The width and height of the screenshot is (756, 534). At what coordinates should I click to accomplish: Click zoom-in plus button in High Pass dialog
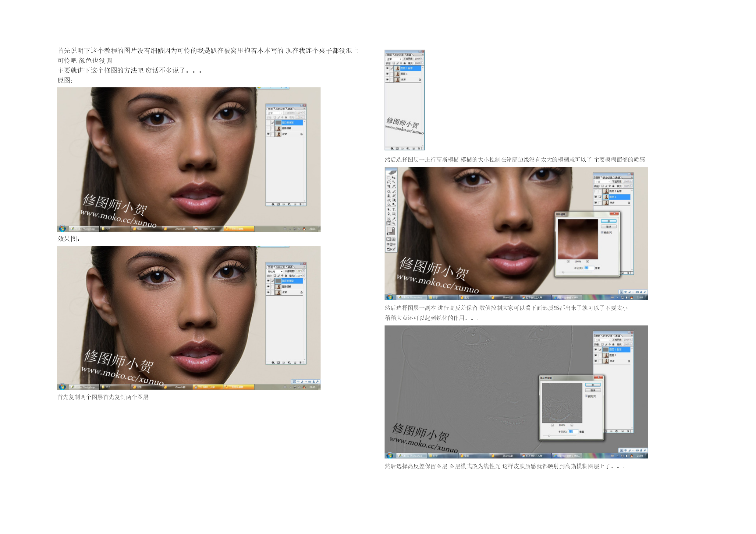pos(572,425)
